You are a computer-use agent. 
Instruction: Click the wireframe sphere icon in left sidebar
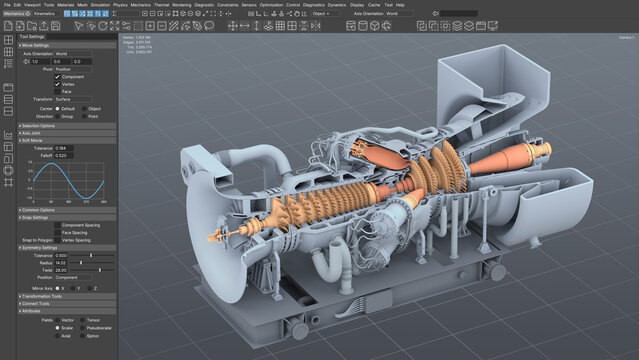[x=8, y=170]
